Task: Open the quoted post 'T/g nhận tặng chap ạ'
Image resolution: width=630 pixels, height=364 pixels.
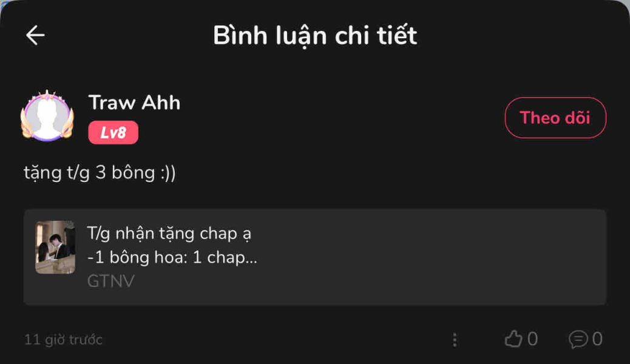Action: coord(169,234)
